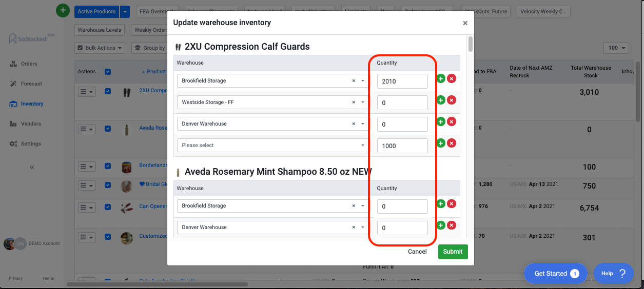Open the Borderlands product link
This screenshot has height=289, width=644.
(x=153, y=166)
